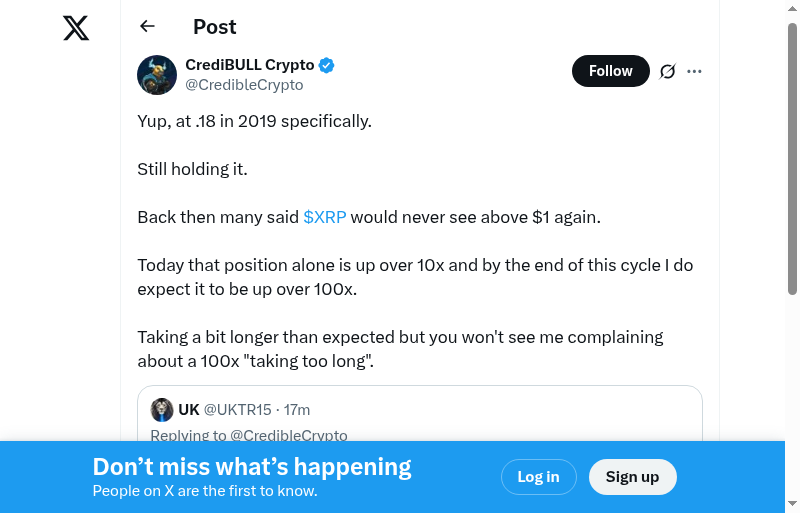The width and height of the screenshot is (800, 513).
Task: Go back using the arrow icon
Action: 148,27
